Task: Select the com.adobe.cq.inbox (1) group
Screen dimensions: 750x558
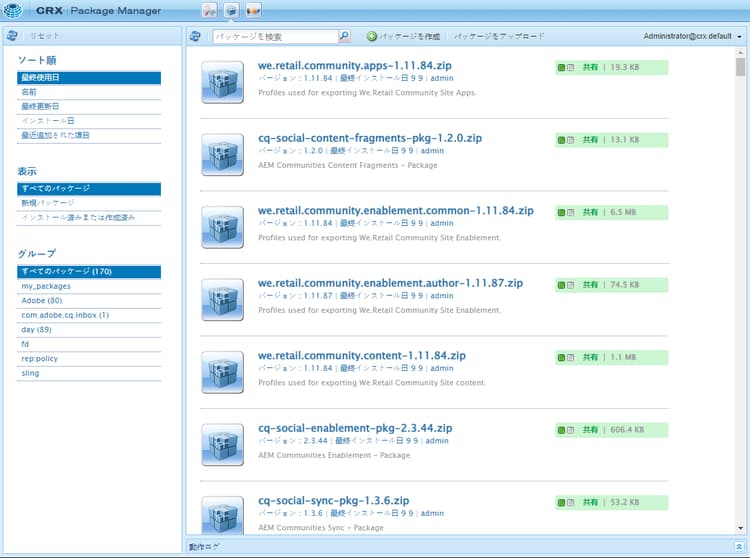Action: click(x=88, y=315)
